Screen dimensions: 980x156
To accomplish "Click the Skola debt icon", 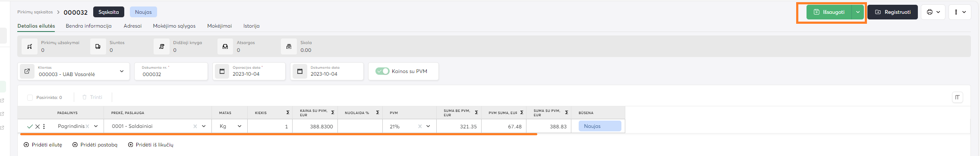I will click(x=289, y=46).
